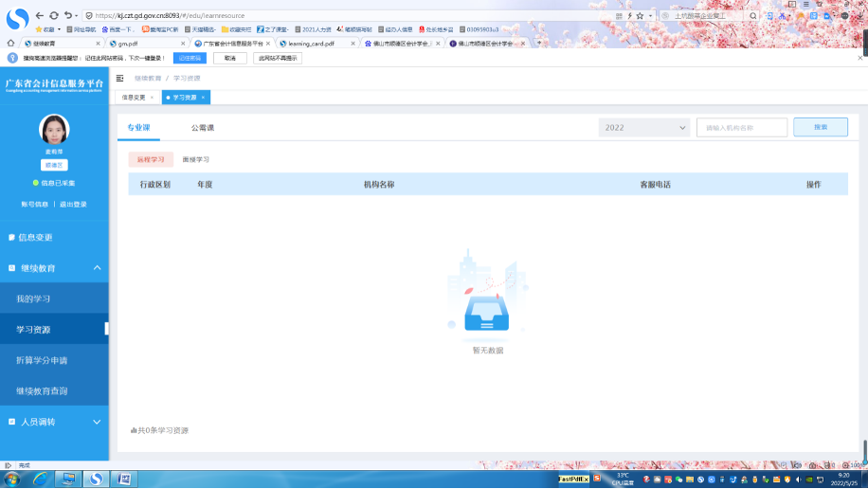Select the active 学习资源 page tab
Viewport: 868px width, 489px height.
pos(185,98)
